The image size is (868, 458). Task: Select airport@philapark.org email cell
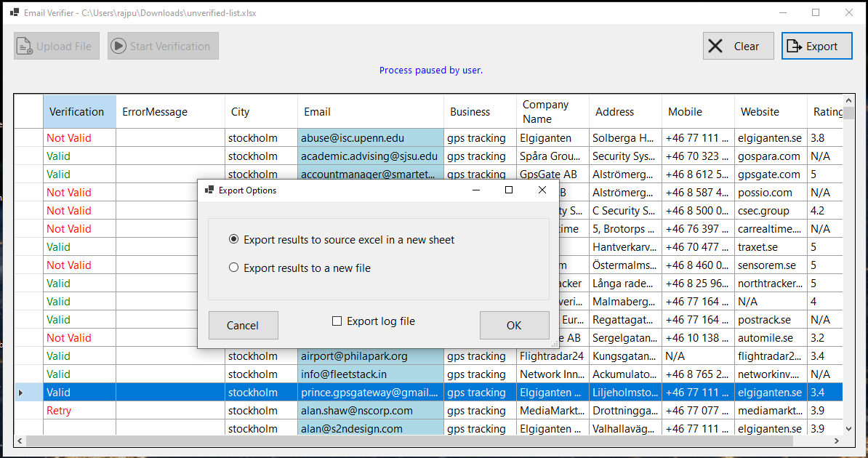point(370,356)
